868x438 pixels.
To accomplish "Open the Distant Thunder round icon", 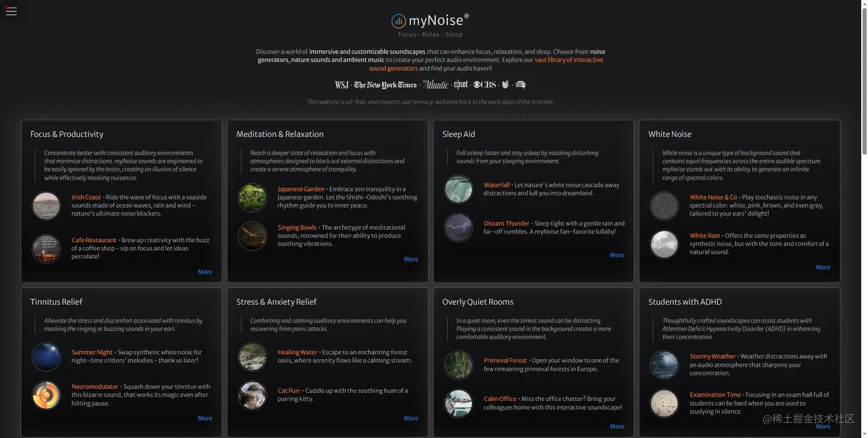I will tap(459, 228).
